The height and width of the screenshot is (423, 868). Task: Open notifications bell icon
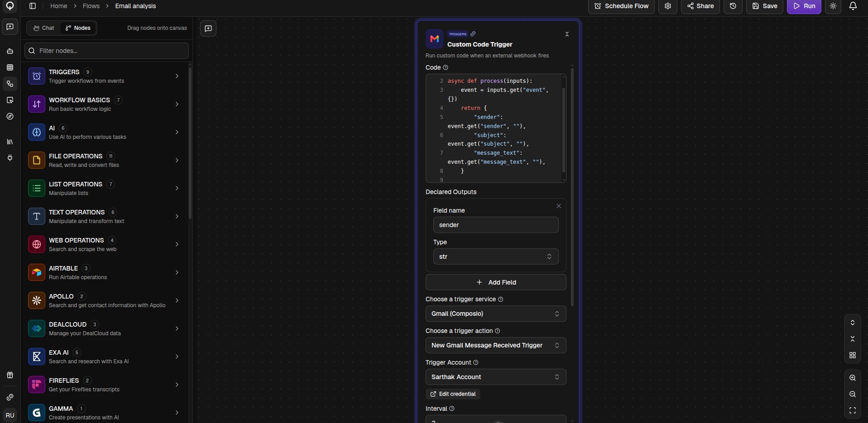[853, 6]
